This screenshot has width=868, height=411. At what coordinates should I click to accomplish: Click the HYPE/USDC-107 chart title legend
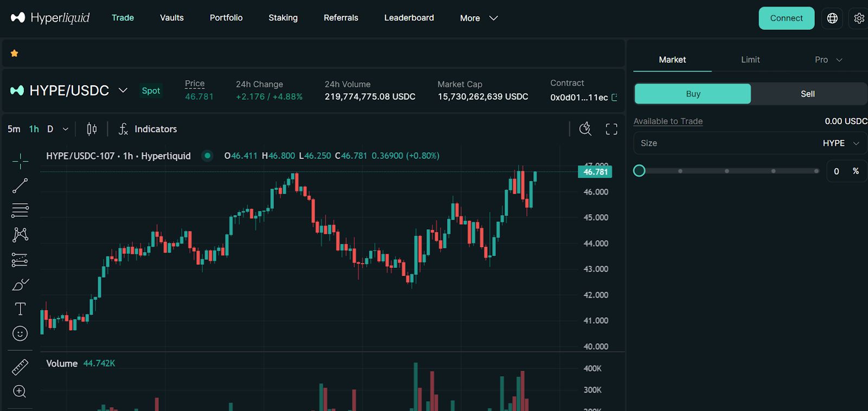pyautogui.click(x=118, y=156)
